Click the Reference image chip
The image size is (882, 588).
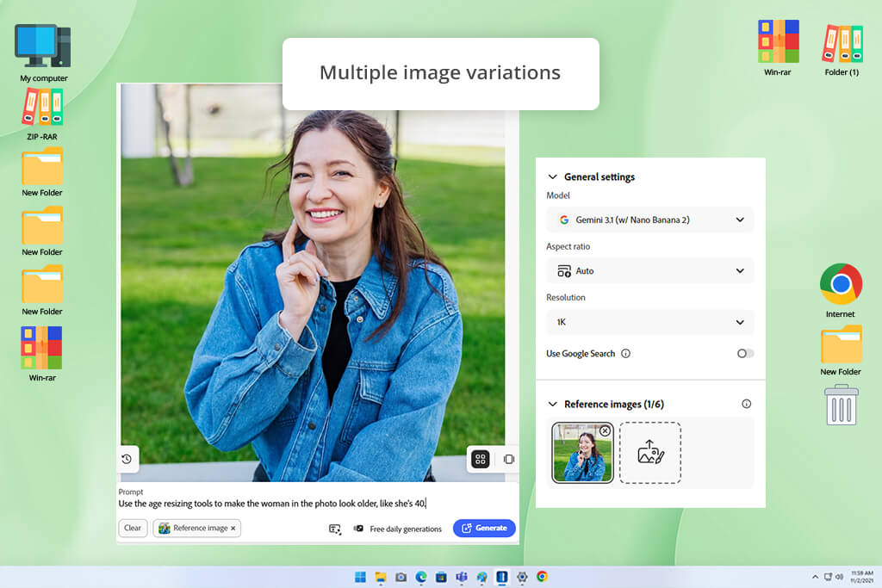(x=197, y=528)
